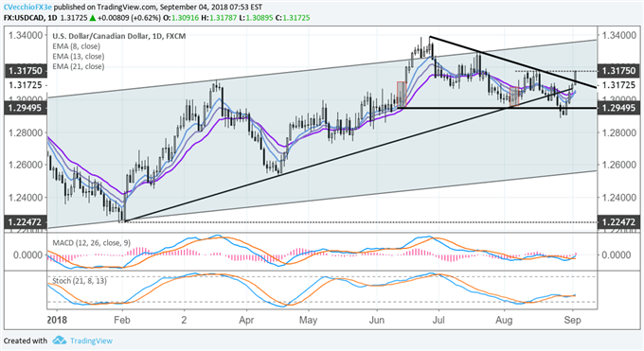
Task: Click the red highlighted box in June
Action: click(x=402, y=95)
